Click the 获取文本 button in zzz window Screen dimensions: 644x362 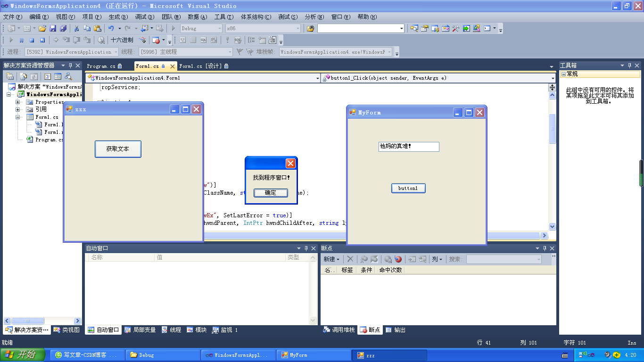(x=118, y=149)
